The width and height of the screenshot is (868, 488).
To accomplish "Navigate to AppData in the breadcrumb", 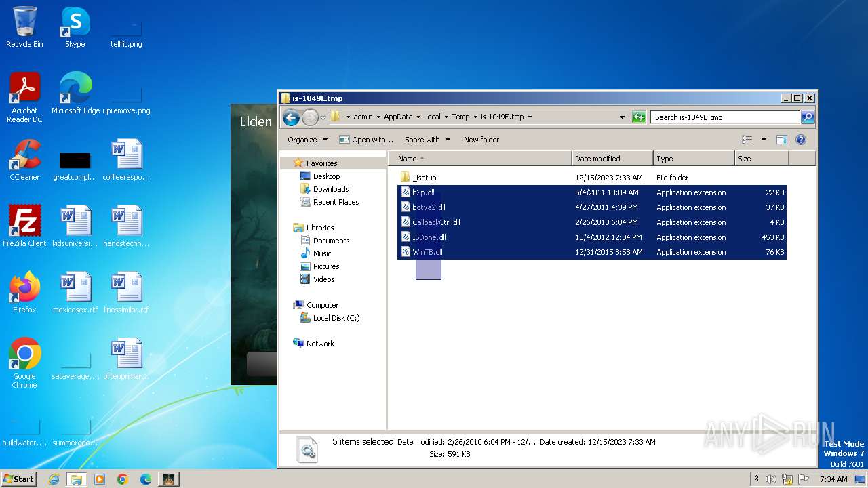I will click(x=398, y=117).
